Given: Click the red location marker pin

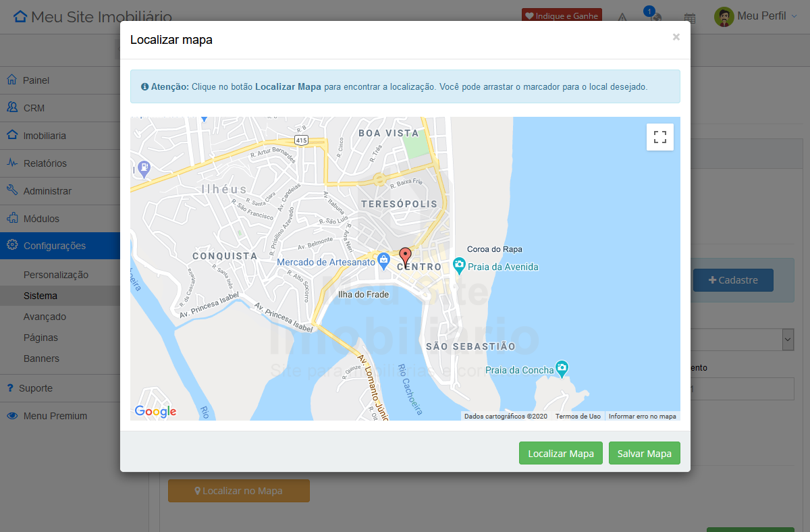Looking at the screenshot, I should click(x=405, y=257).
